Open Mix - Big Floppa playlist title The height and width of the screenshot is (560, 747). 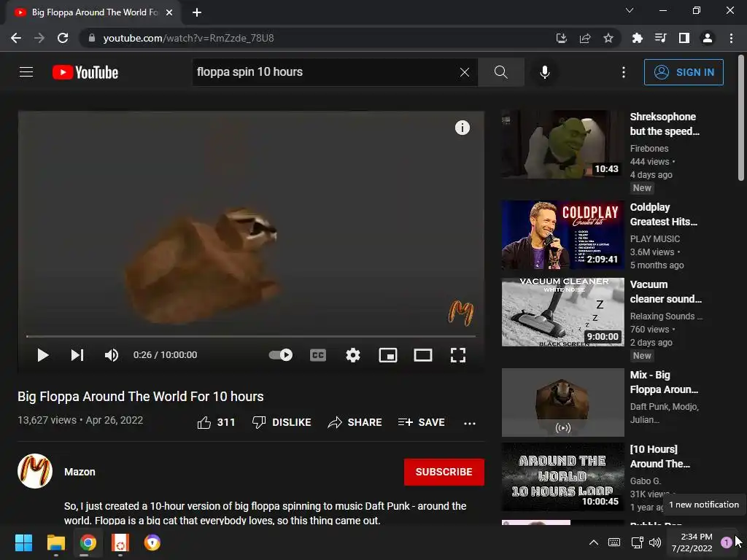click(x=664, y=382)
